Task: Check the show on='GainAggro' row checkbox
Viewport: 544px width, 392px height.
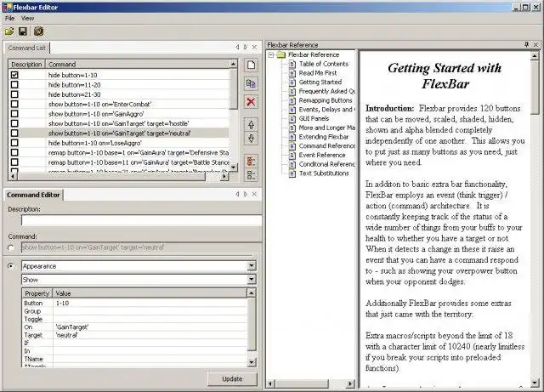Action: (x=14, y=114)
